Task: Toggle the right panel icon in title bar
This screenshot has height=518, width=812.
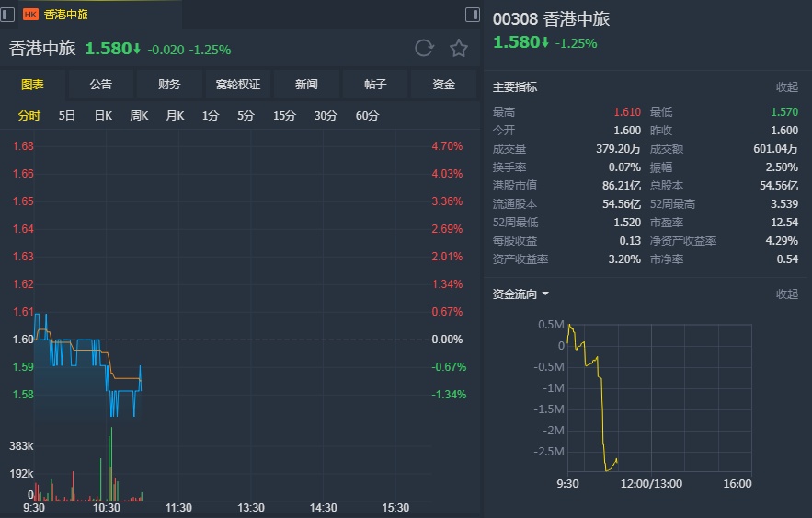Action: click(472, 15)
